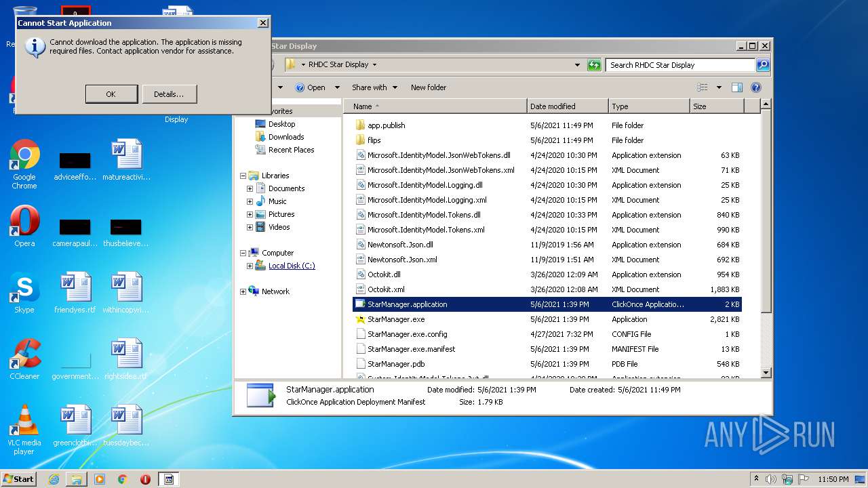Sort by Size column header
This screenshot has height=488, width=868.
(x=717, y=106)
